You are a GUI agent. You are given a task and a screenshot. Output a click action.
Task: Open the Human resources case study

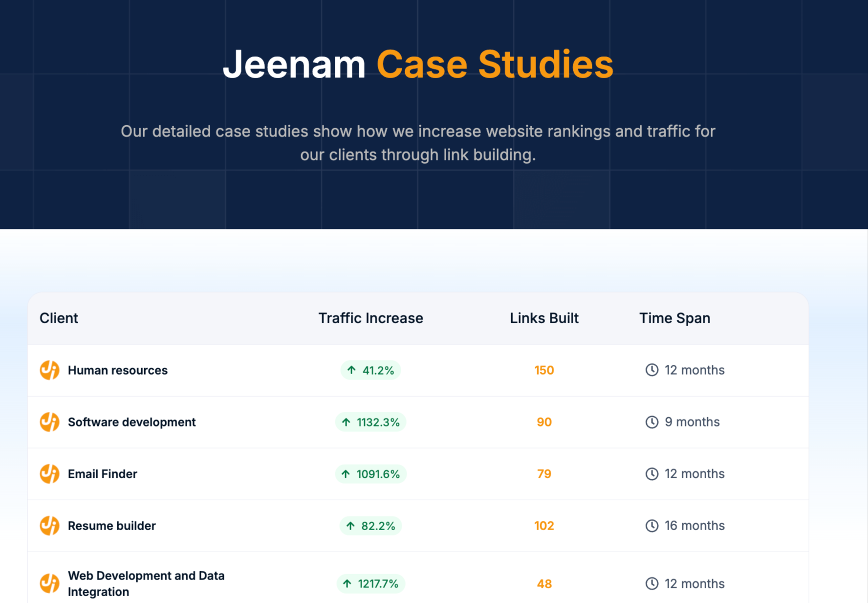pyautogui.click(x=117, y=370)
